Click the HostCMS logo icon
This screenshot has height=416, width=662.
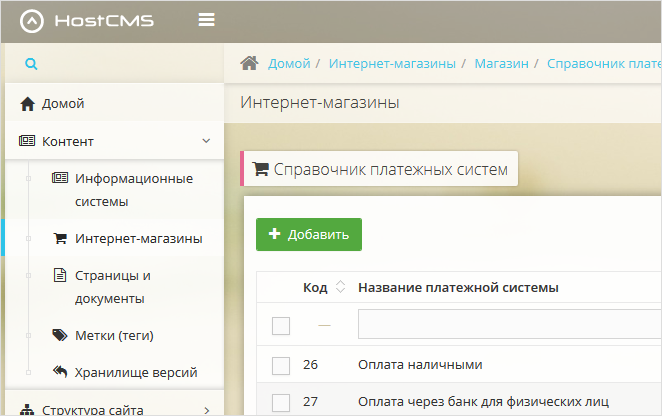coord(32,21)
